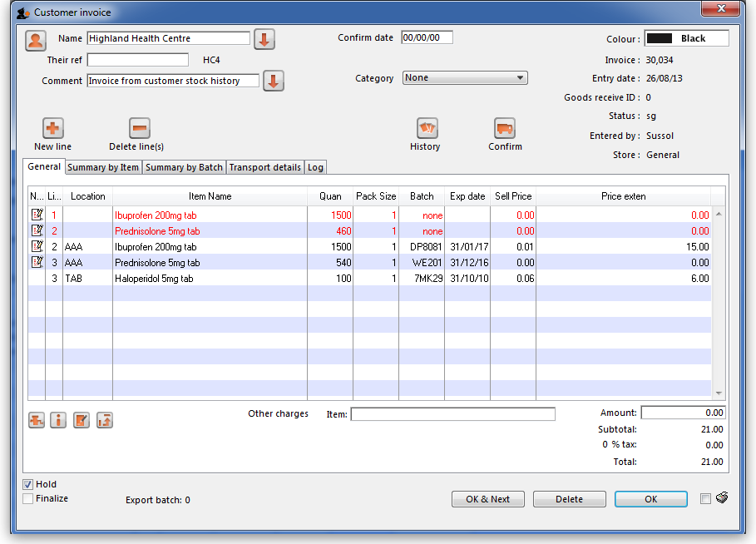The image size is (756, 544).
Task: Open the Category dropdown
Action: 465,78
